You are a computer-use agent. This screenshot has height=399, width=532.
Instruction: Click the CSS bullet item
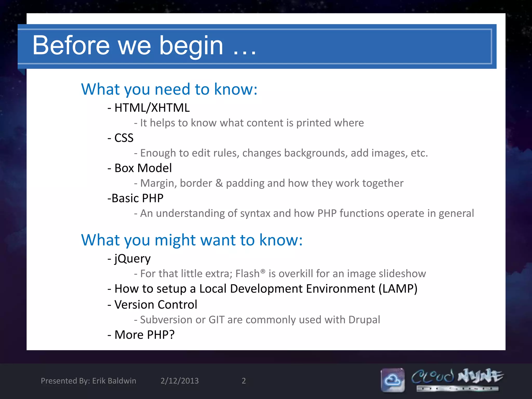click(121, 138)
